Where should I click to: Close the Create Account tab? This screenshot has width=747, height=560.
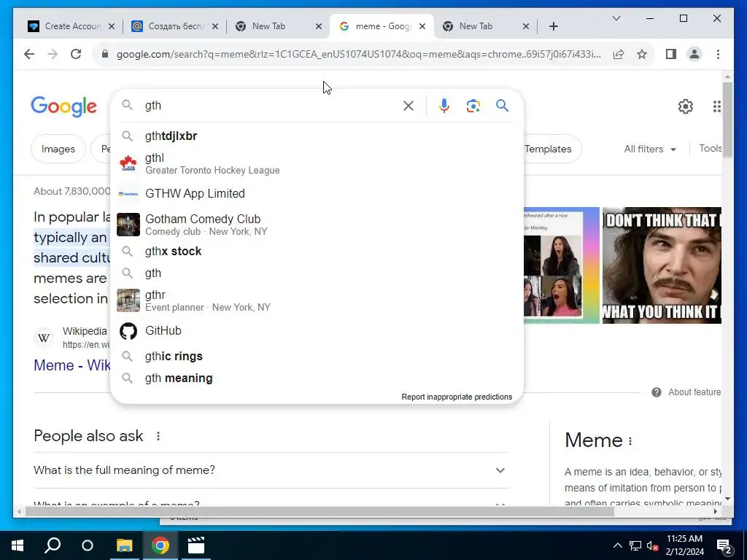[112, 26]
